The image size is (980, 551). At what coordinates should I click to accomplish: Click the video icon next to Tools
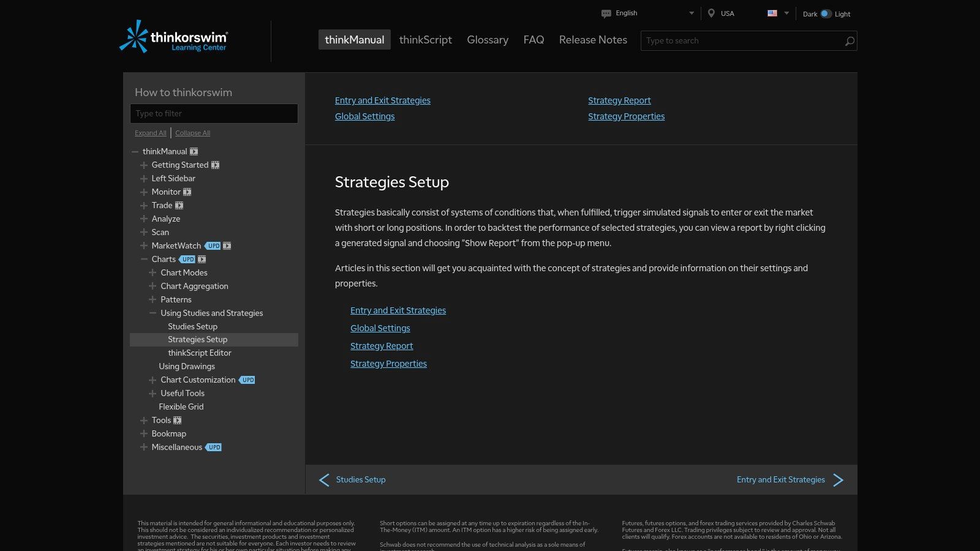click(x=177, y=420)
